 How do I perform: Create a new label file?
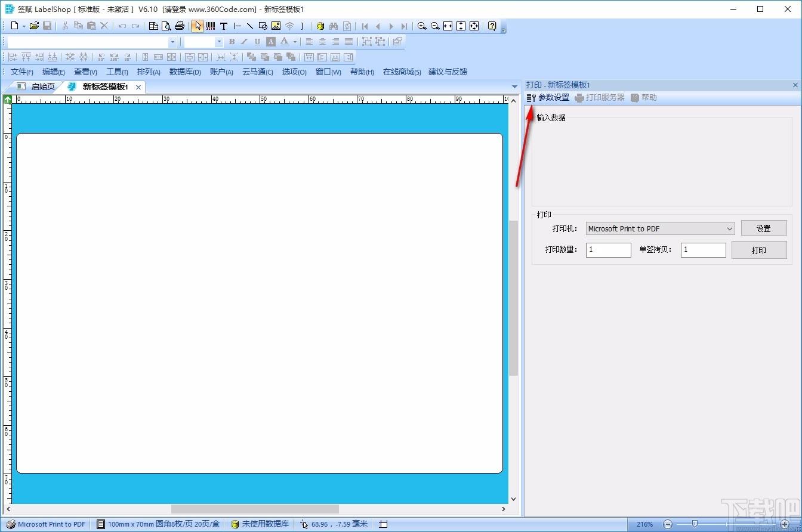point(15,26)
